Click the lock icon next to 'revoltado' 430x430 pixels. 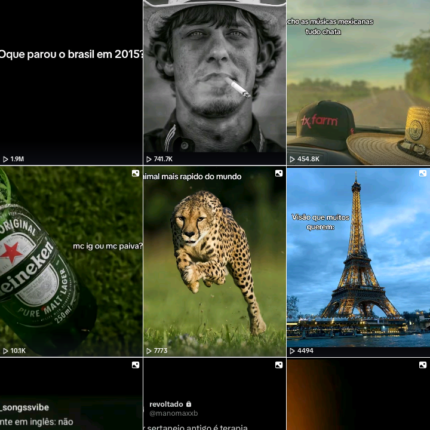click(189, 404)
